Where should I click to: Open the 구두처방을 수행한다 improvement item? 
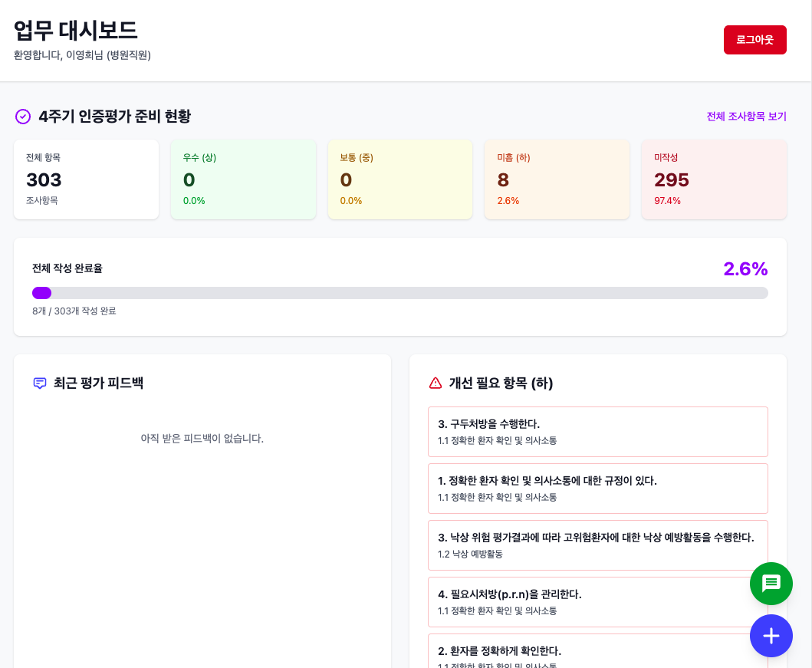tap(597, 431)
